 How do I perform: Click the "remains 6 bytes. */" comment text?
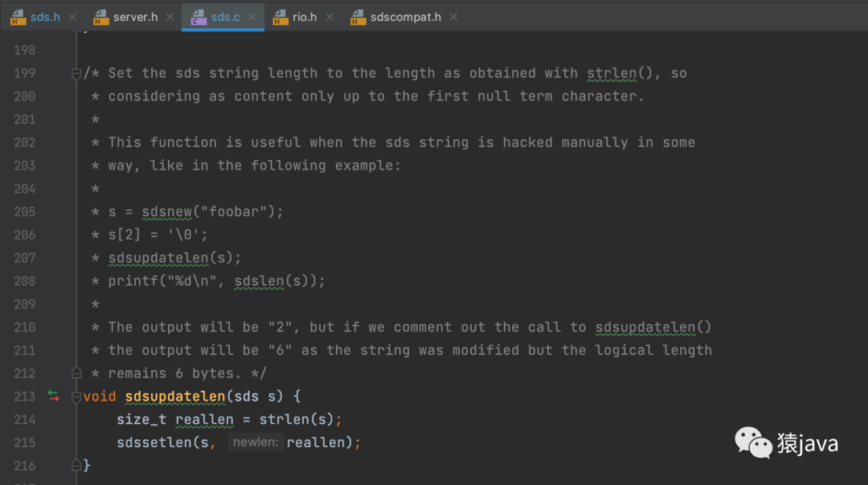tap(187, 373)
